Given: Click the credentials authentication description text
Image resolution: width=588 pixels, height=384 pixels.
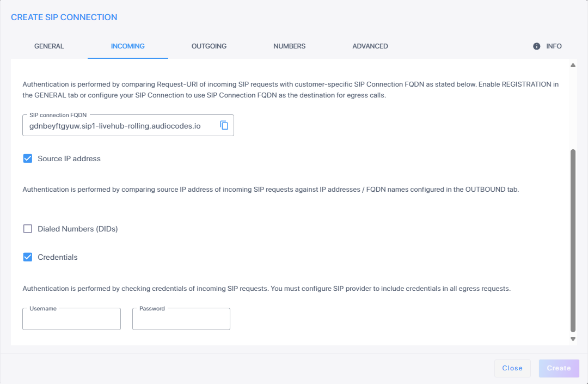Looking at the screenshot, I should (267, 289).
